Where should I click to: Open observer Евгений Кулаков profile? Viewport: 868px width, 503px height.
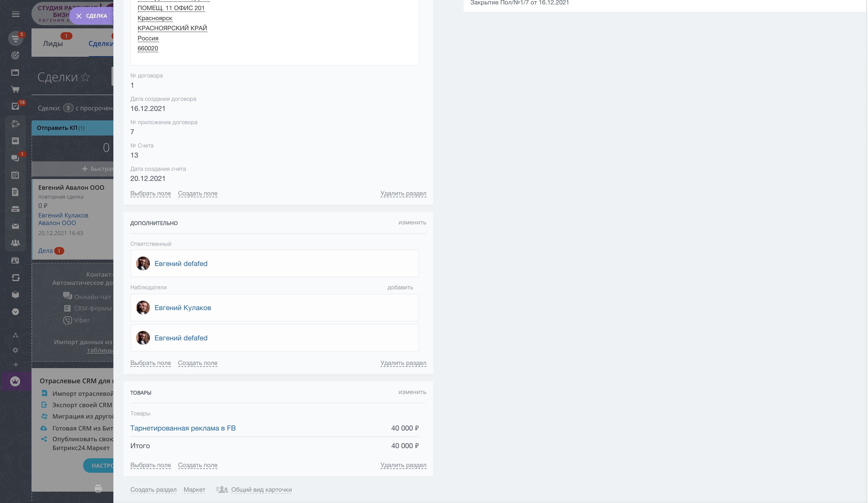(x=183, y=308)
